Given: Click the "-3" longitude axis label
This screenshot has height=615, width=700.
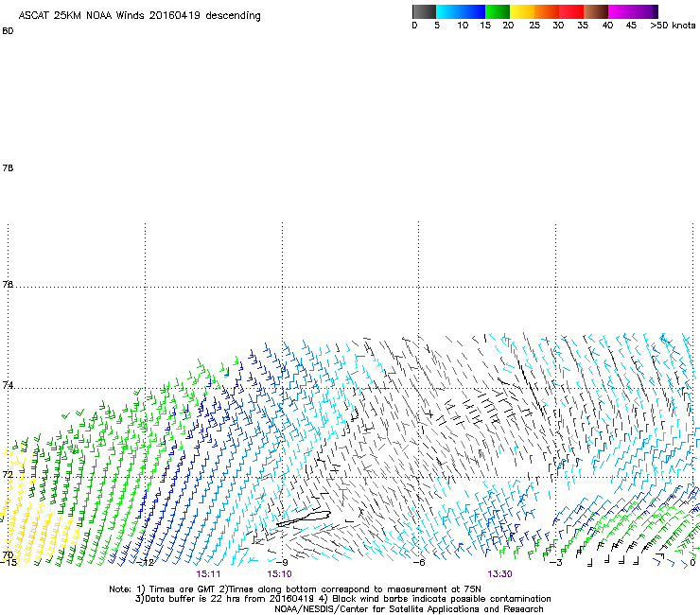Looking at the screenshot, I should coord(556,563).
